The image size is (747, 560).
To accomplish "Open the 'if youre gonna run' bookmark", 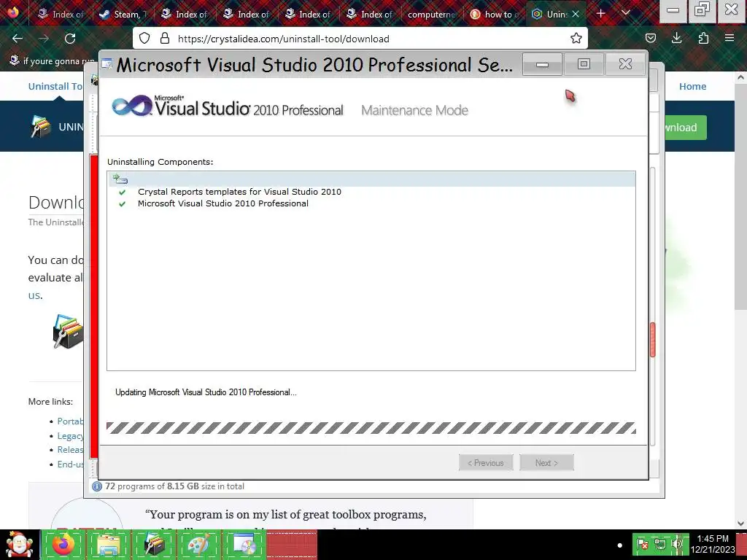I will (x=53, y=61).
